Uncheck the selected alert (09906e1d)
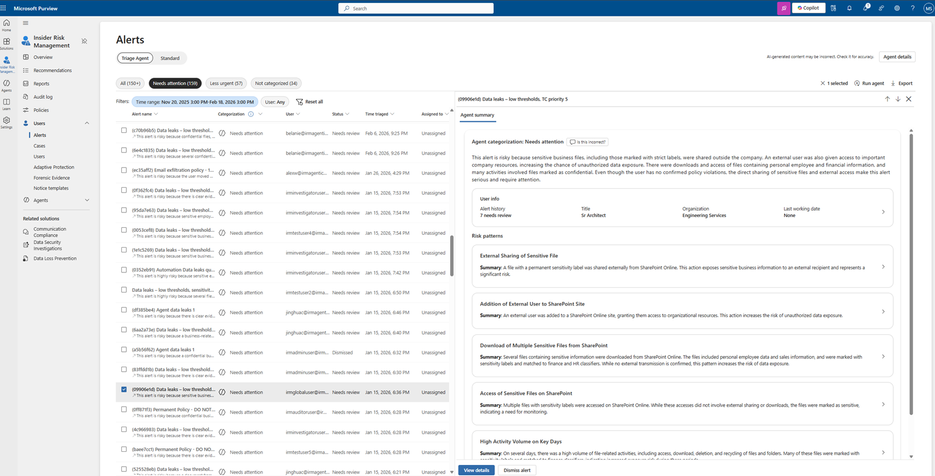The width and height of the screenshot is (935, 476). pyautogui.click(x=124, y=390)
